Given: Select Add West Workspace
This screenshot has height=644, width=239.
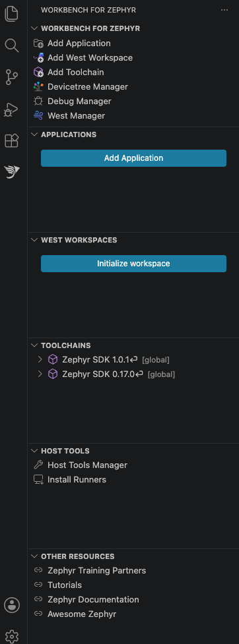Looking at the screenshot, I should click(x=90, y=58).
